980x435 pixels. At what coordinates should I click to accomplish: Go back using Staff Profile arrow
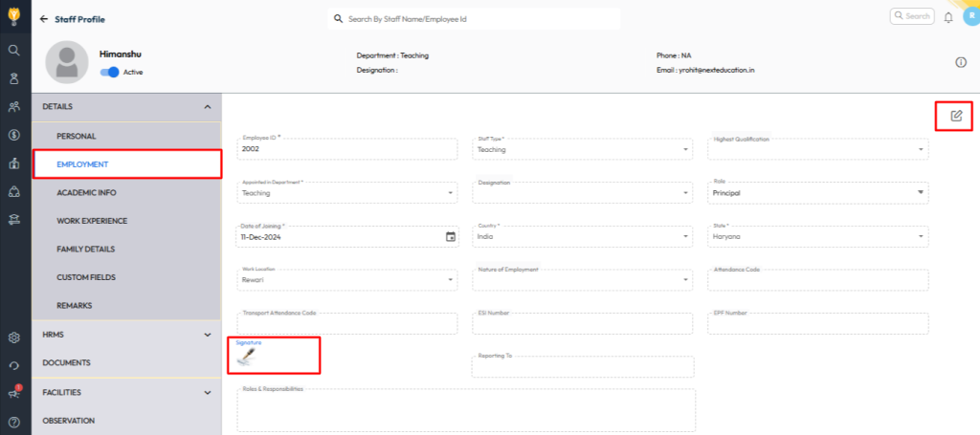point(44,19)
